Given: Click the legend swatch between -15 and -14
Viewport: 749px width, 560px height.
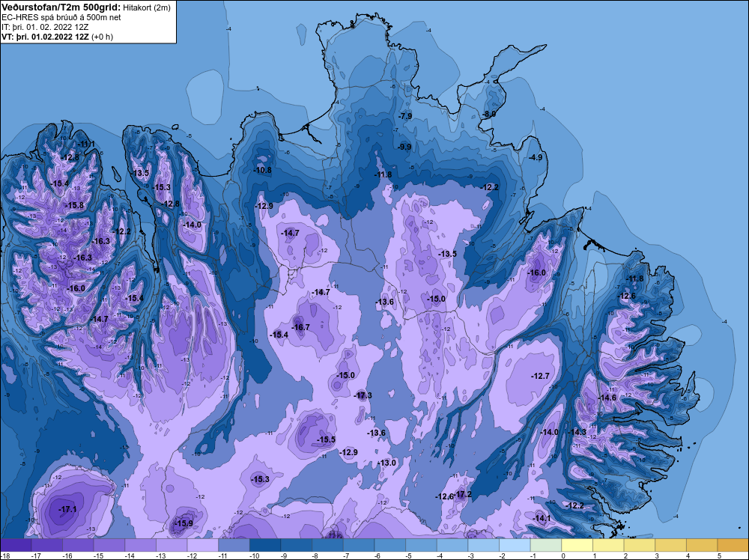Looking at the screenshot, I should click(x=109, y=545).
